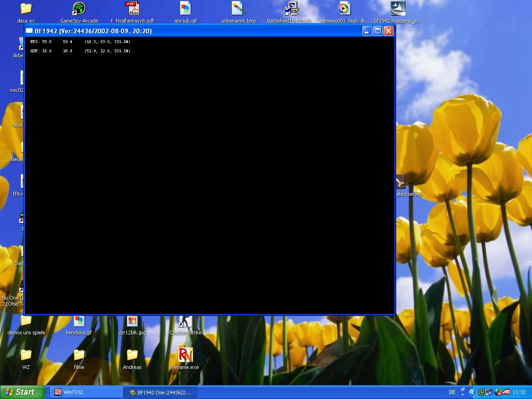Switch to WinTV32 taskbar button

pyautogui.click(x=87, y=392)
